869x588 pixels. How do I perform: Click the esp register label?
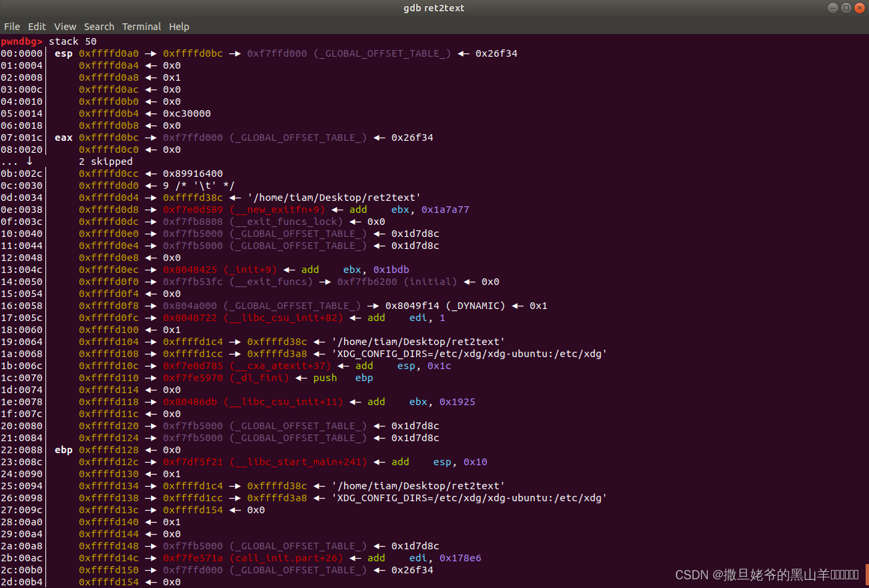pos(63,53)
